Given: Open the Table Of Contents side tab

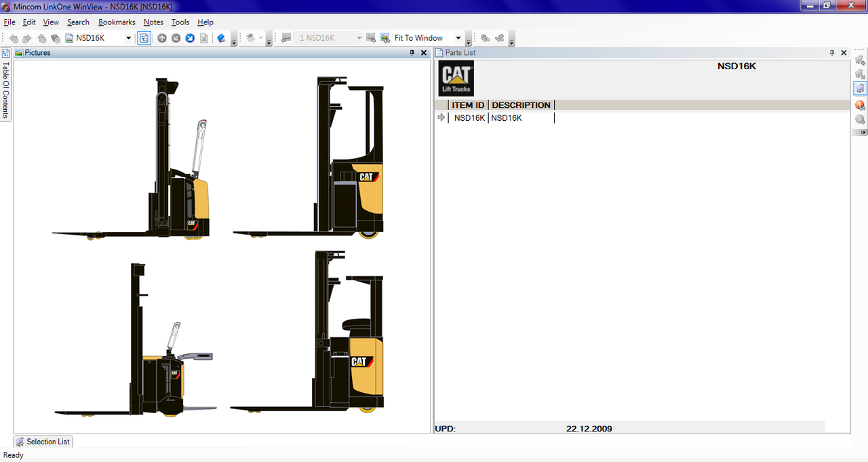Looking at the screenshot, I should pyautogui.click(x=5, y=84).
